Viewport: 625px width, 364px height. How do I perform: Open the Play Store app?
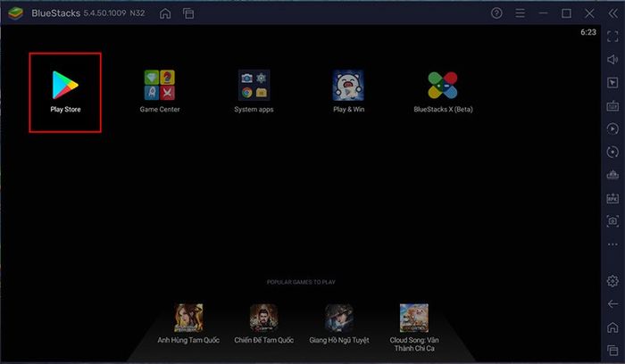coord(65,92)
